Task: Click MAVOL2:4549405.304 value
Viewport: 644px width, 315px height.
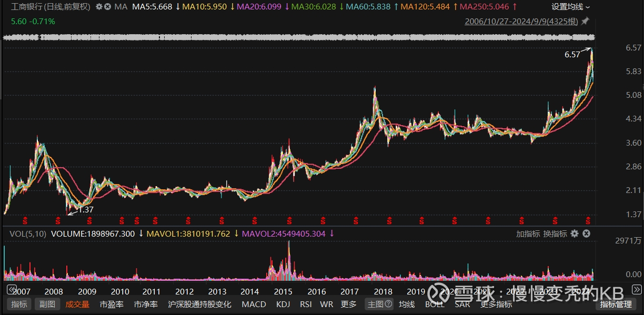Action: tap(284, 233)
